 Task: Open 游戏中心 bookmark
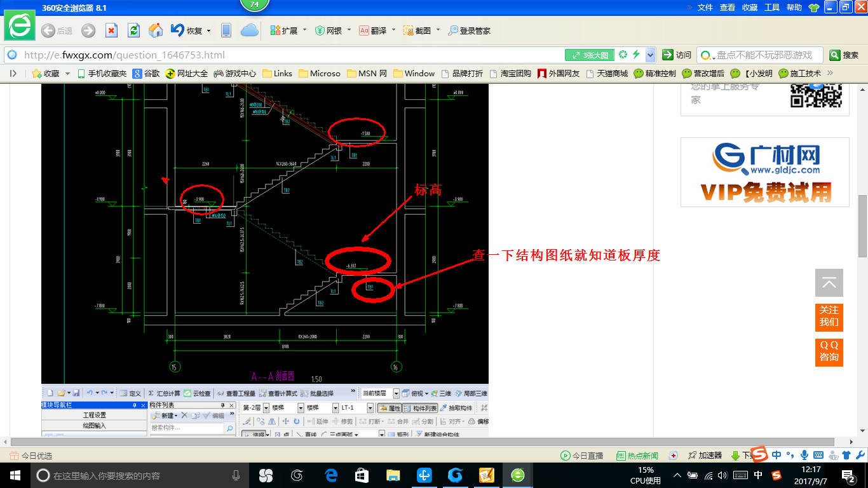pos(235,74)
